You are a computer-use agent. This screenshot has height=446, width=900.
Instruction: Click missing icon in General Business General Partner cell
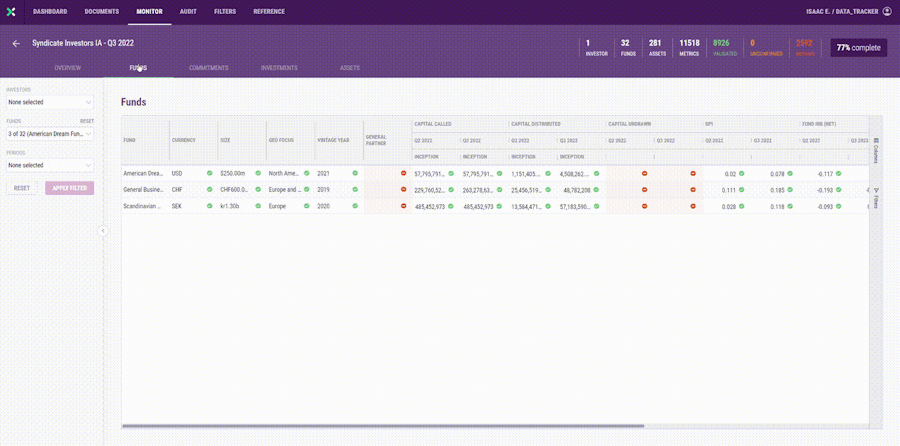tap(404, 189)
